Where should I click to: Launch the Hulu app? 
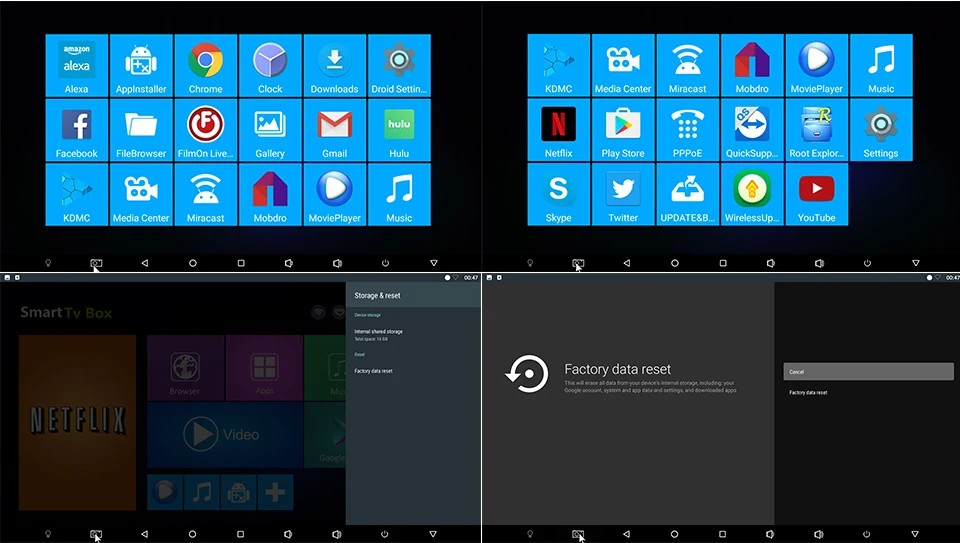coord(399,130)
